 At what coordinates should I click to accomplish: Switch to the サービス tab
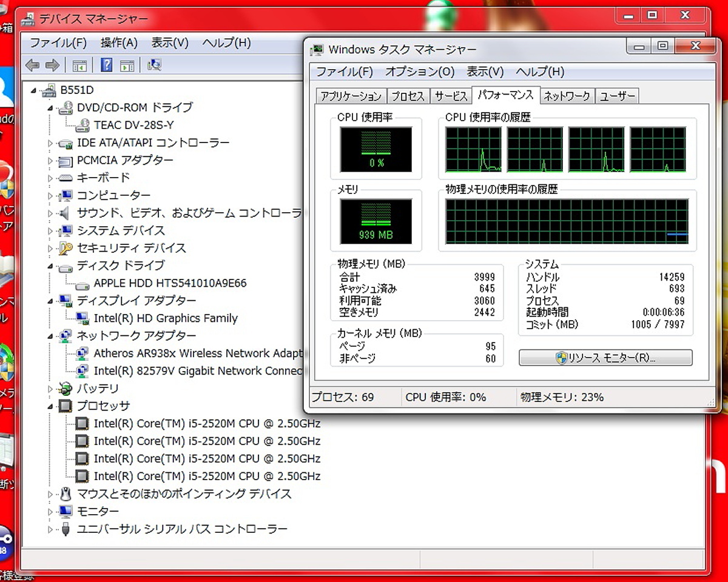click(451, 96)
